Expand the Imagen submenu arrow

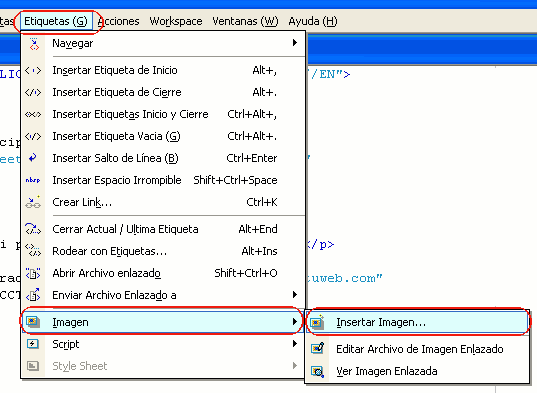295,321
